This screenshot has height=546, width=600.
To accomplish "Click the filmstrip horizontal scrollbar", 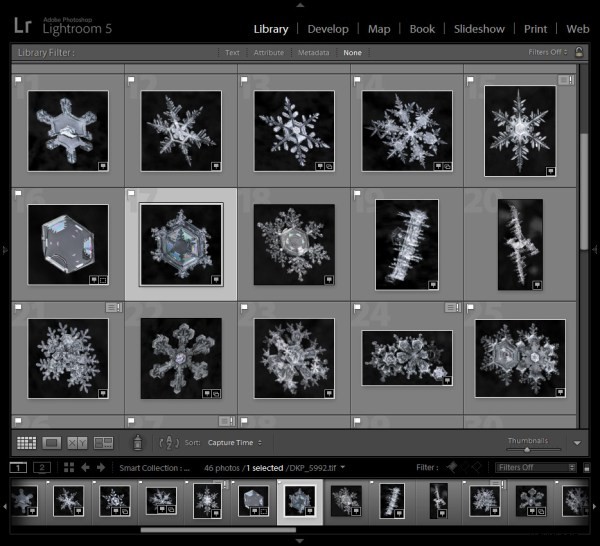I will point(218,530).
